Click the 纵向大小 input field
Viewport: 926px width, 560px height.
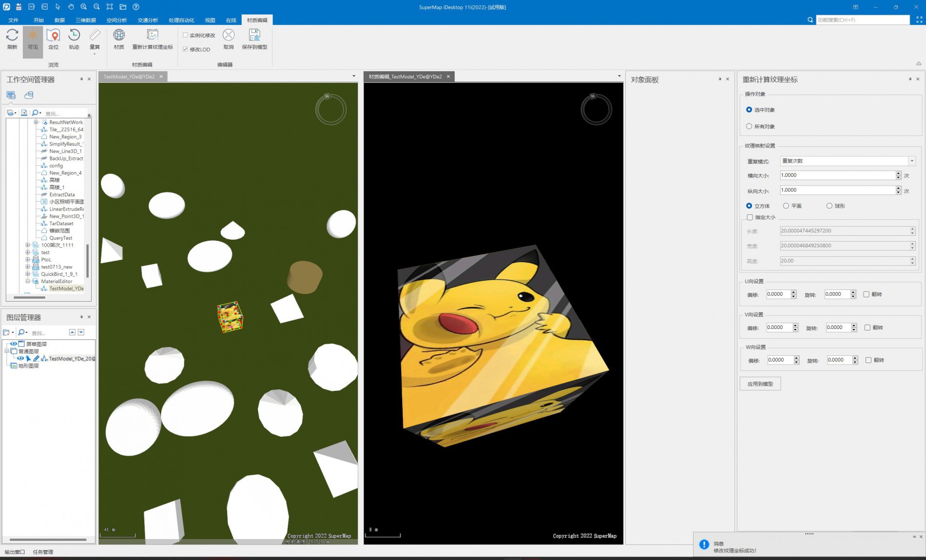click(837, 190)
